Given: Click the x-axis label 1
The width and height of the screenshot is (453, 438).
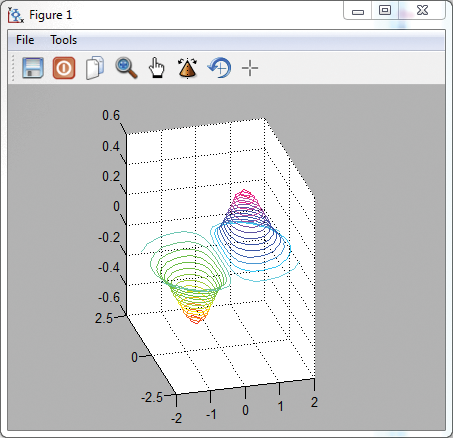Looking at the screenshot, I should coord(280,406).
